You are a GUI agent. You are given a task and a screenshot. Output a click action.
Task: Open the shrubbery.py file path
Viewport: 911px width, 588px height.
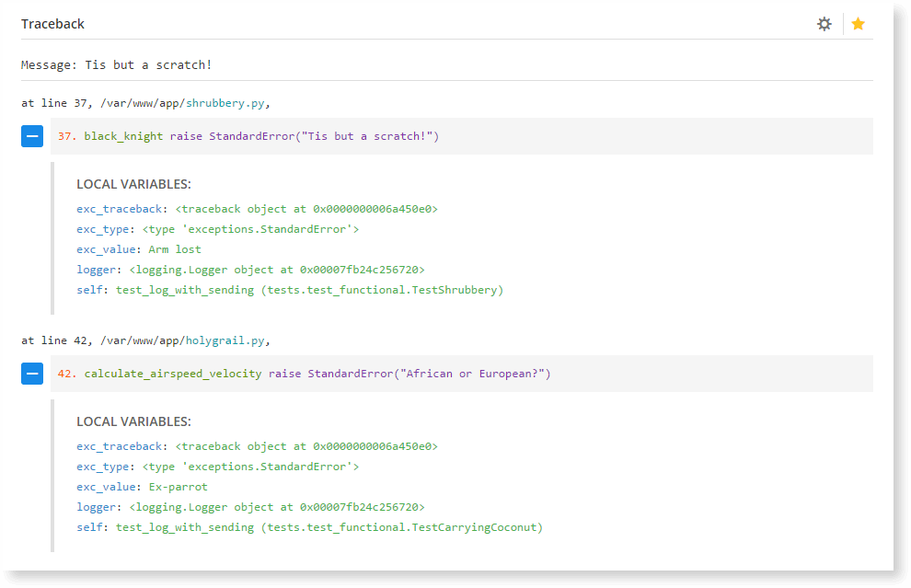(227, 102)
